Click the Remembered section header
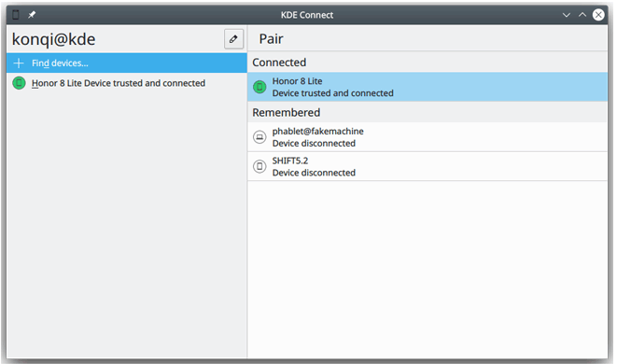 [x=287, y=113]
